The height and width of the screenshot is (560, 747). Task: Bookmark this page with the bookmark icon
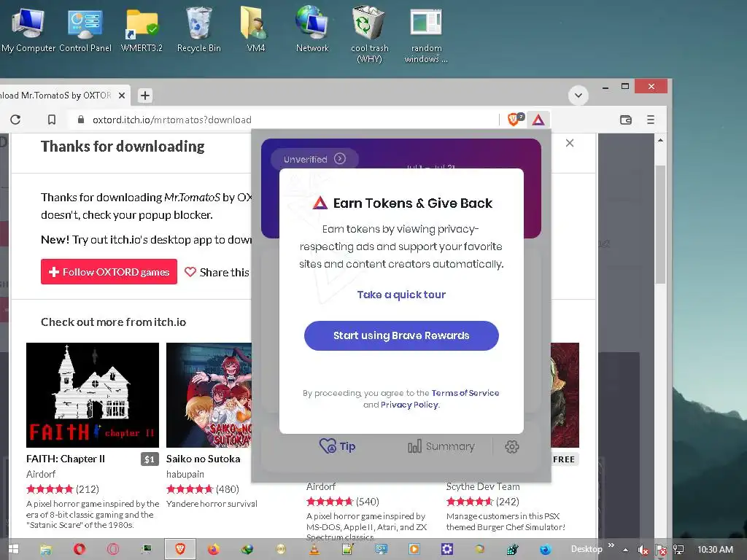(52, 120)
